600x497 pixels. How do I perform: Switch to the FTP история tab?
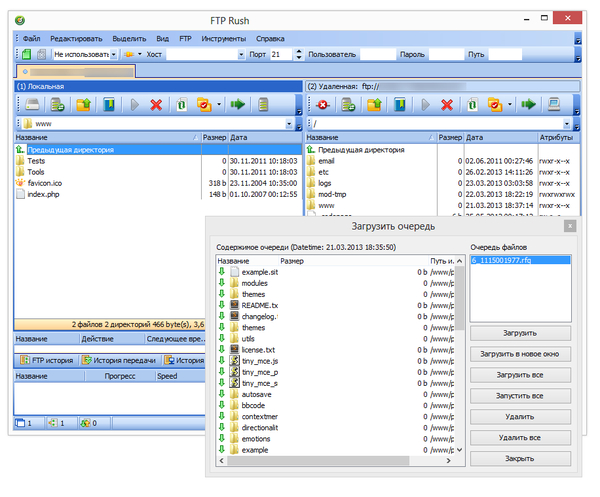(x=47, y=360)
